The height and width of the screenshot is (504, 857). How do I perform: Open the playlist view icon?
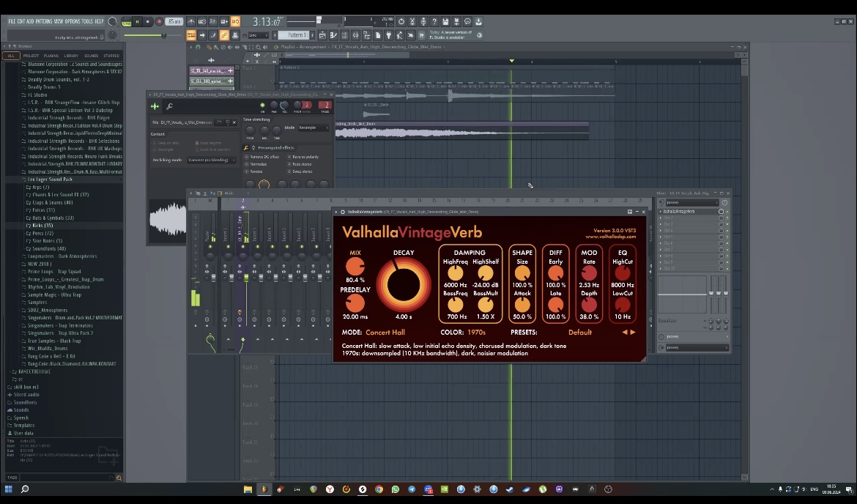(322, 35)
